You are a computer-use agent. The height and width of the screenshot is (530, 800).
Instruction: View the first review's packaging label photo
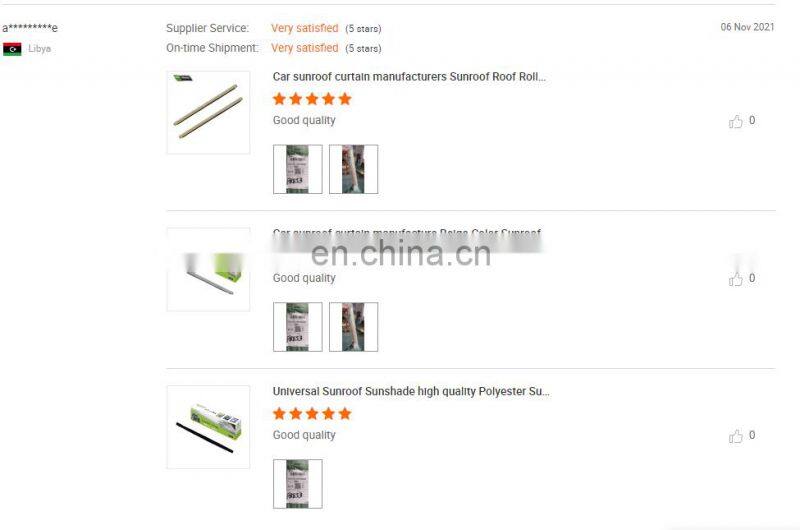[297, 169]
